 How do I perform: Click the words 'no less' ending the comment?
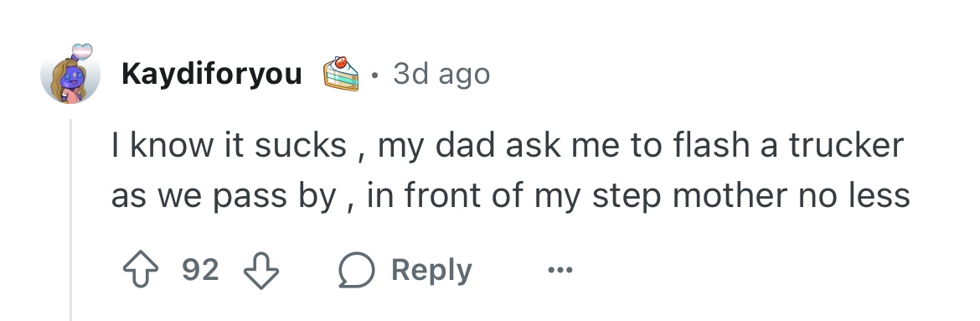854,195
